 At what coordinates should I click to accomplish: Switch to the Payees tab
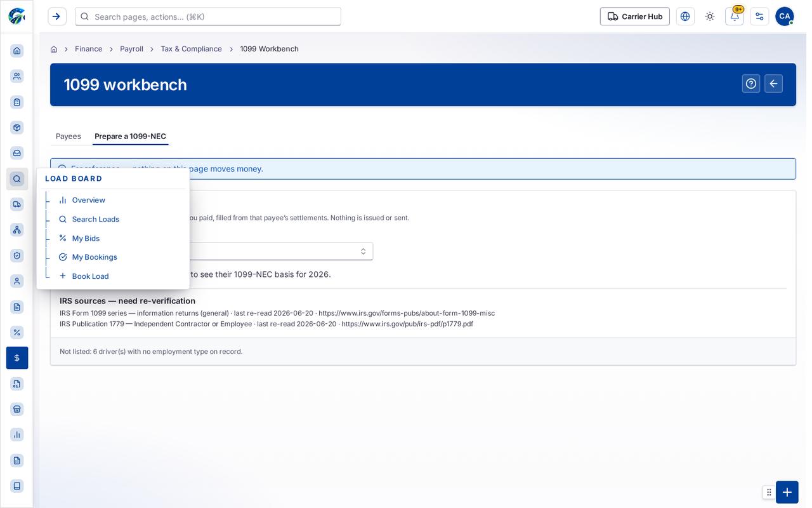tap(69, 137)
